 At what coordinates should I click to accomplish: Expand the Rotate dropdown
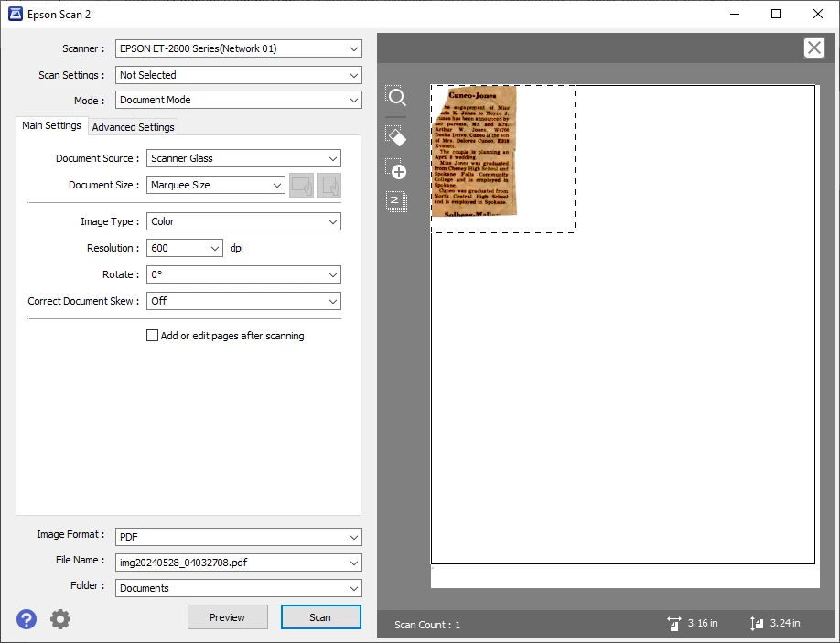pyautogui.click(x=243, y=274)
